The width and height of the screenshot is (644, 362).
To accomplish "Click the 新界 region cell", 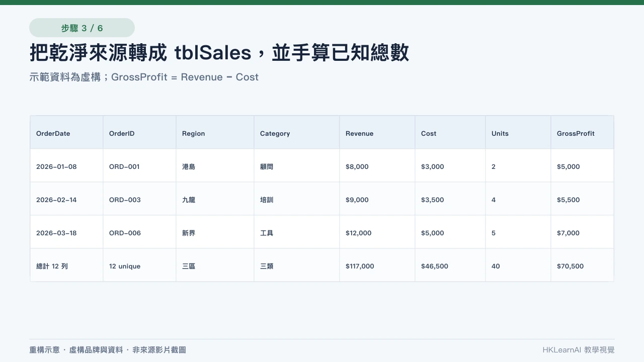I will 215,232.
